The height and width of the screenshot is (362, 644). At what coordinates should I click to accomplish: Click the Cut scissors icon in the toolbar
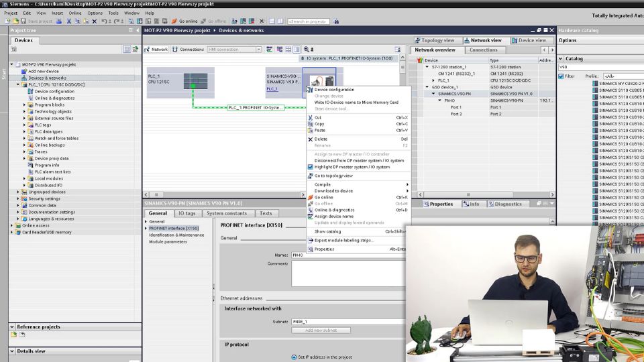point(68,21)
